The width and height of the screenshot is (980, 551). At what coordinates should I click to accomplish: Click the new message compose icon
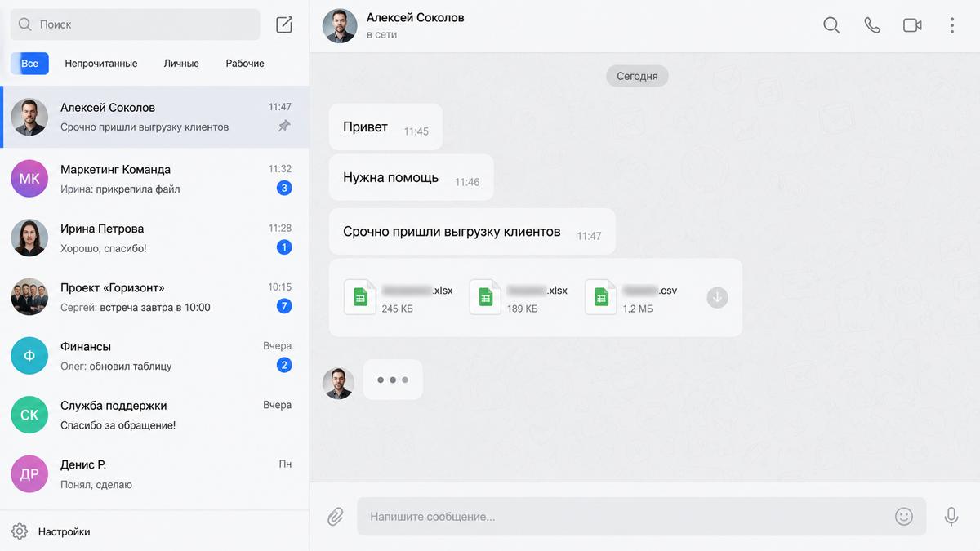pyautogui.click(x=284, y=24)
